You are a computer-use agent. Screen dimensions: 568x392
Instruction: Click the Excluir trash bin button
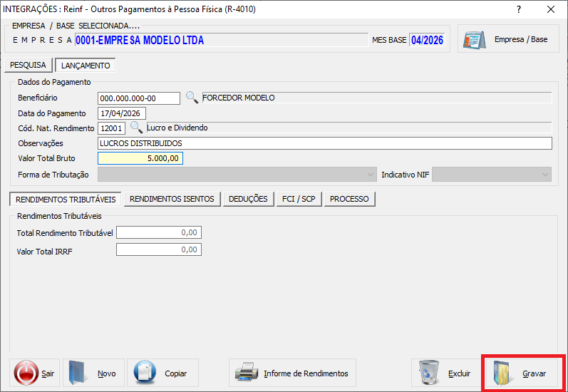[445, 373]
